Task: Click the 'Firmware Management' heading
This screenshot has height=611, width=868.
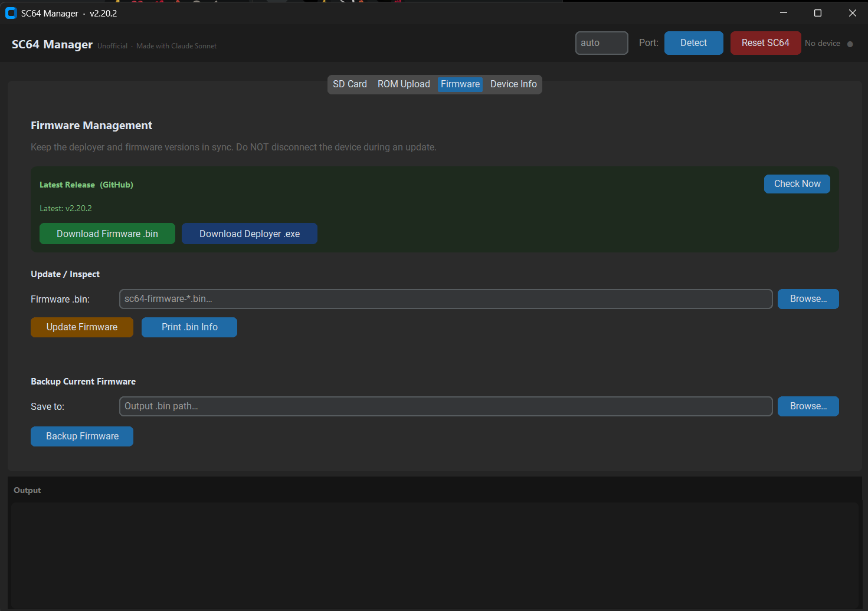Action: (91, 126)
